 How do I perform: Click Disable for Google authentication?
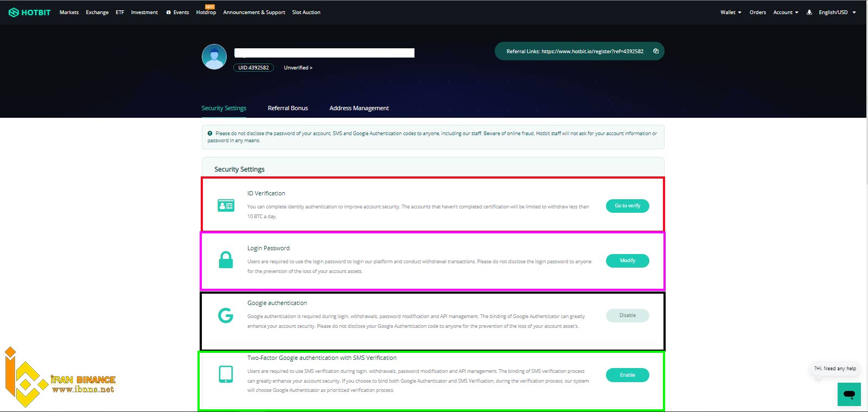(x=627, y=315)
